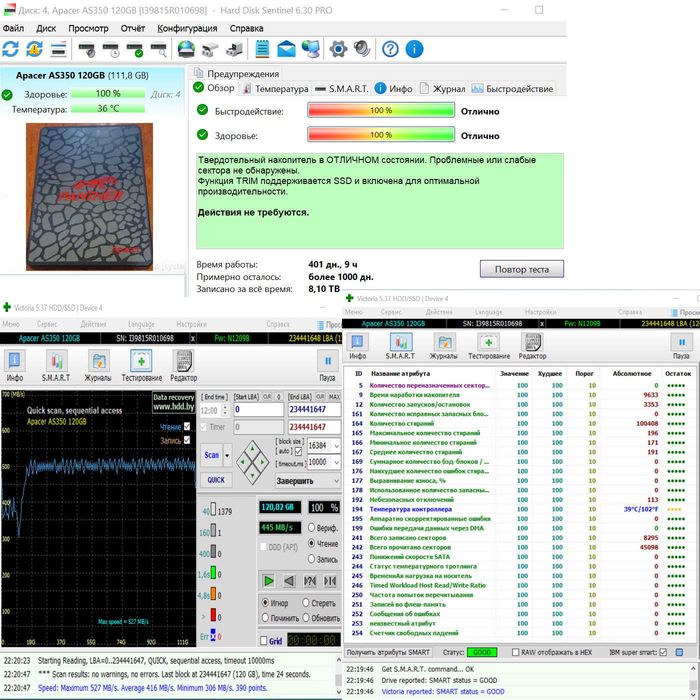Switch to the Предупреждения tab
Image resolution: width=700 pixels, height=700 pixels.
(x=236, y=73)
